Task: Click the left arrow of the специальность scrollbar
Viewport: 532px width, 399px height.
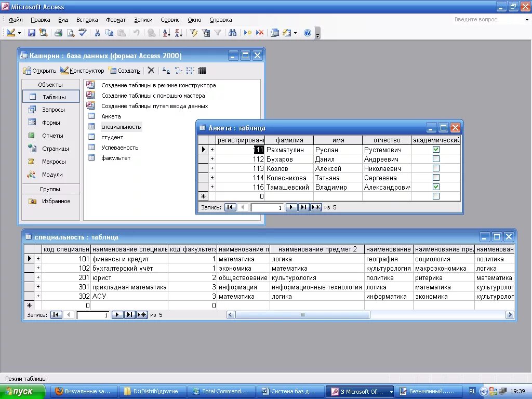Action: [x=231, y=315]
